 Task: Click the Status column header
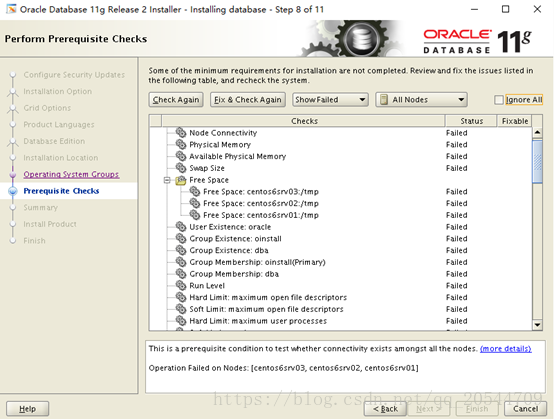point(471,121)
